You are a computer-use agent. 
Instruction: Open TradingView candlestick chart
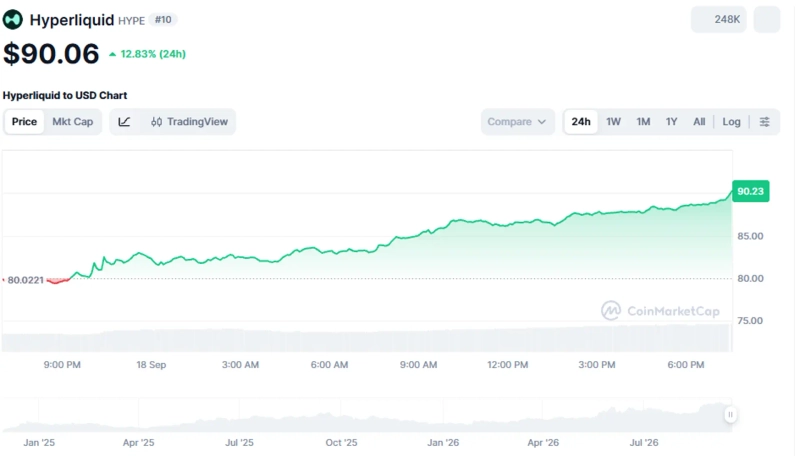point(189,122)
